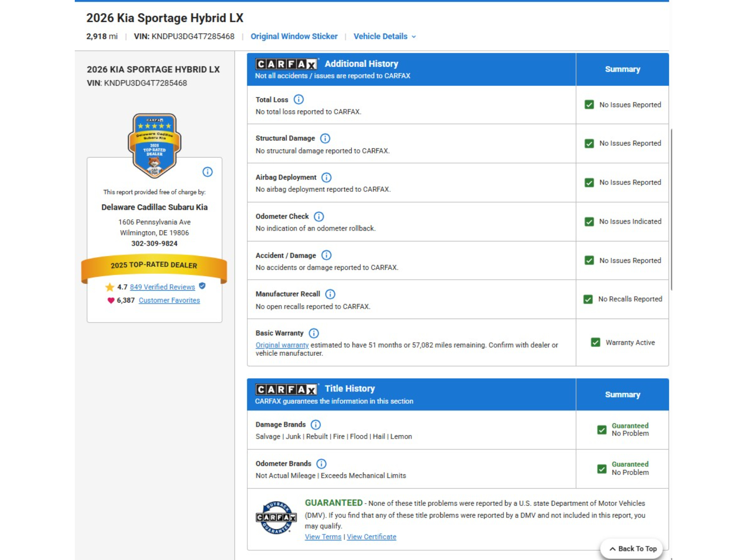Click the Total Loss info icon
The height and width of the screenshot is (560, 747).
click(298, 100)
